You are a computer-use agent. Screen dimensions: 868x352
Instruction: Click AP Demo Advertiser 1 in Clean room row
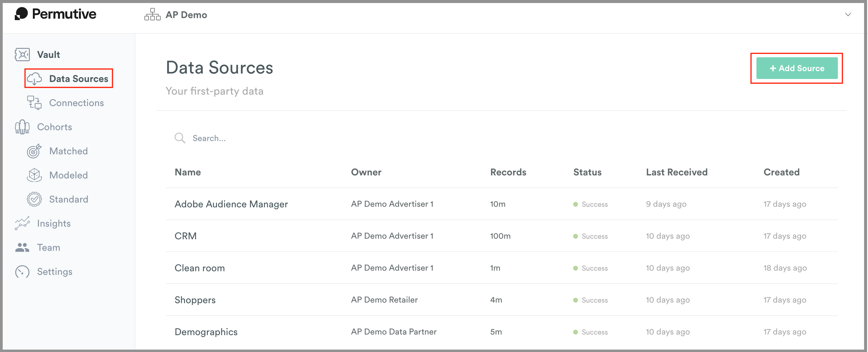click(392, 268)
